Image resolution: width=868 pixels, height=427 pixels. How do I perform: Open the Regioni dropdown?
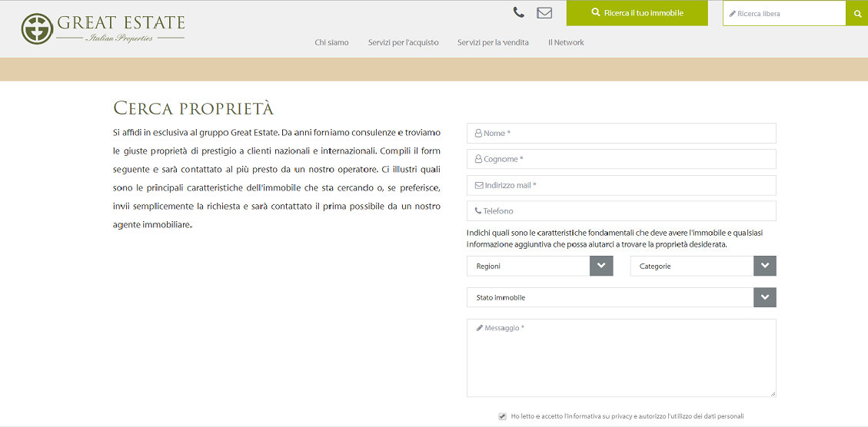(x=540, y=266)
